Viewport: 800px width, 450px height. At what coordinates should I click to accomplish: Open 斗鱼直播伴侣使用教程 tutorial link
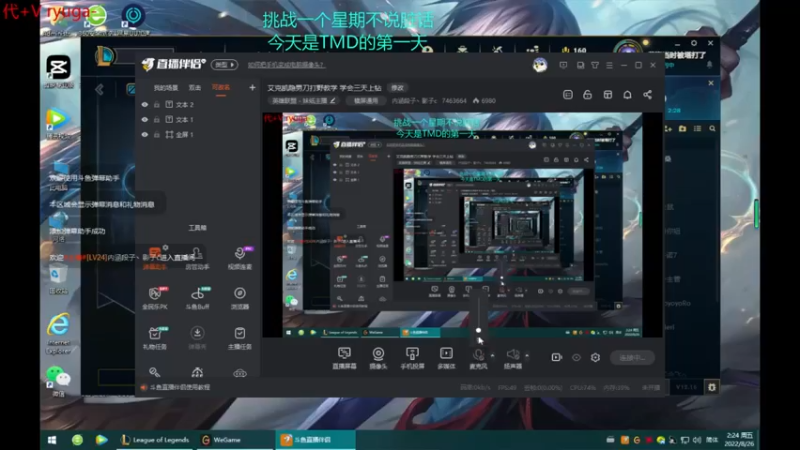coord(180,387)
